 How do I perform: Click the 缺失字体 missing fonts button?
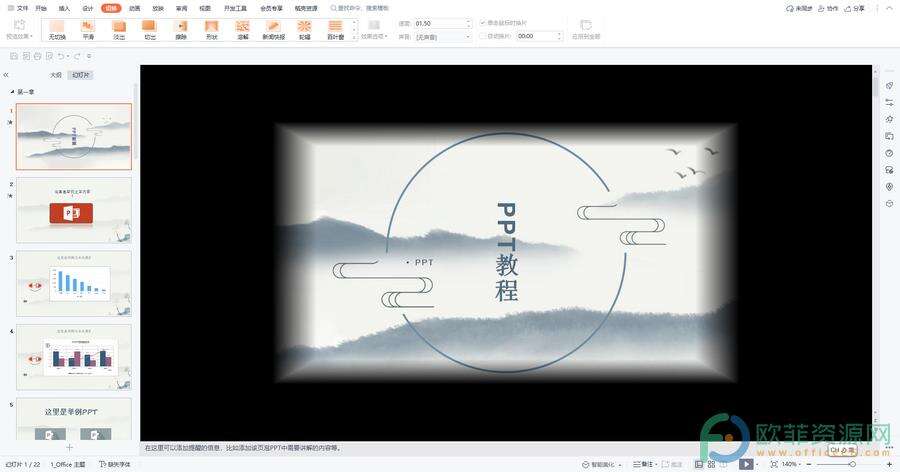(x=115, y=464)
